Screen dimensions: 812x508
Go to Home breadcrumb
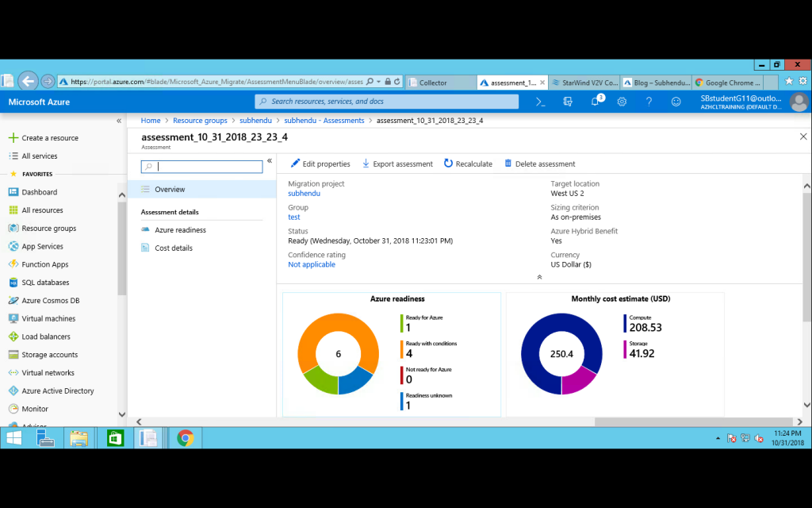pyautogui.click(x=151, y=121)
